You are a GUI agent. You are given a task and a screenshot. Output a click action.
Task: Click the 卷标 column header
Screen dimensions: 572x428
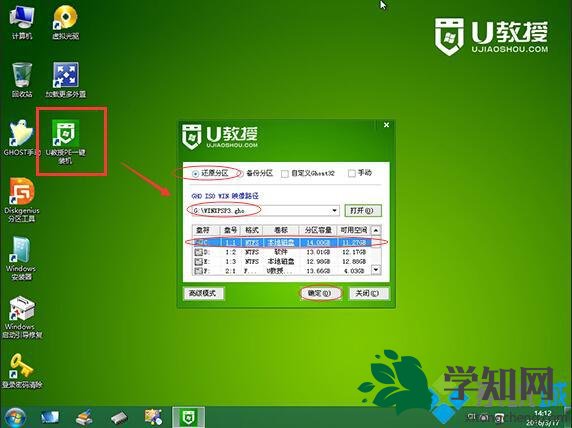tap(281, 230)
